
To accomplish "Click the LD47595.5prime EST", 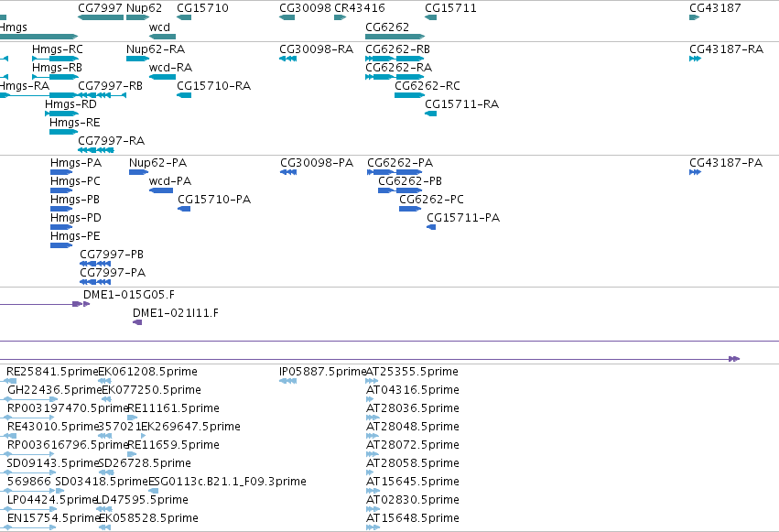I will tap(103, 509).
